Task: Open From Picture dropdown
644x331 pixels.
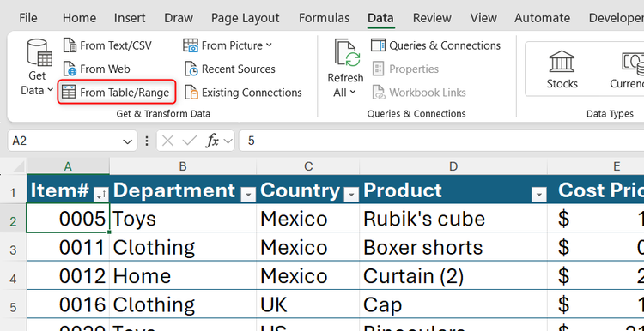Action: (x=228, y=45)
